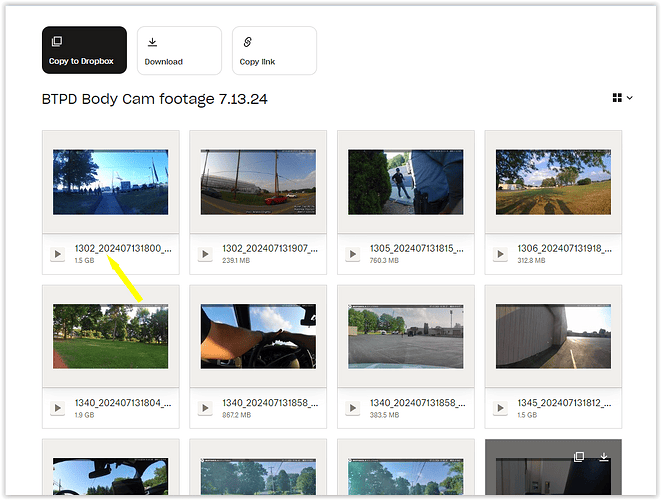661x500 pixels.
Task: Click play icon beside 383.5 MB file
Action: point(353,408)
